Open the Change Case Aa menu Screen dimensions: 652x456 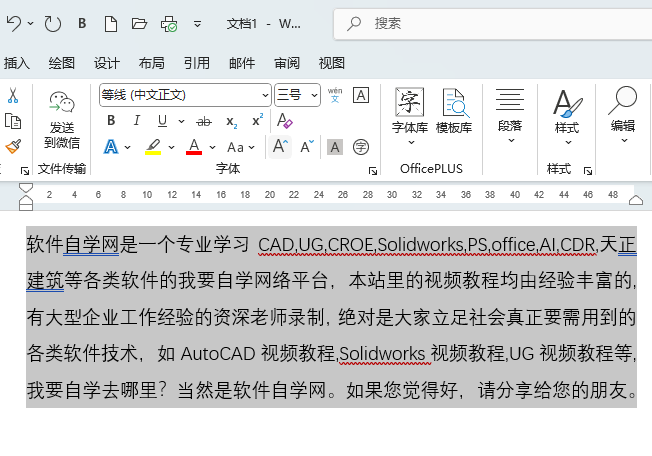coord(241,147)
